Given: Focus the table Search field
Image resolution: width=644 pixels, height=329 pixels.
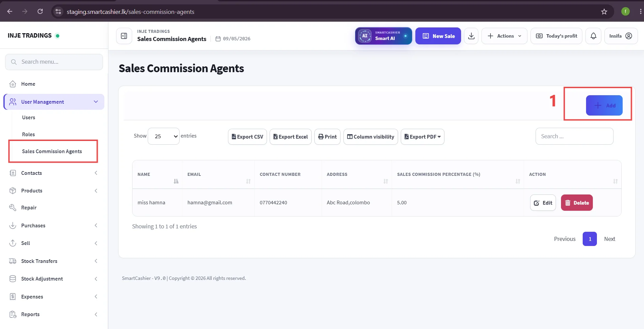Looking at the screenshot, I should [x=574, y=136].
